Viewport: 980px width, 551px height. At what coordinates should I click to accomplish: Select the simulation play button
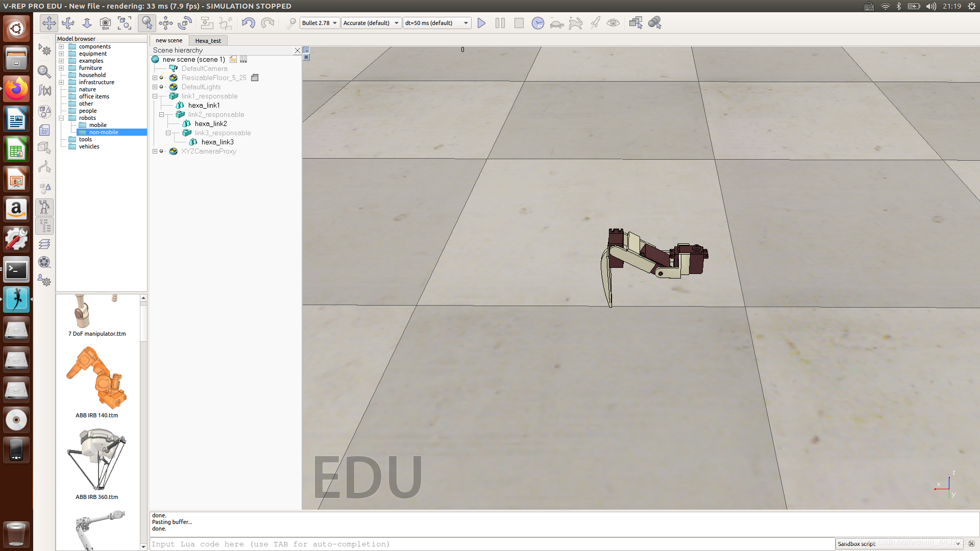tap(481, 23)
